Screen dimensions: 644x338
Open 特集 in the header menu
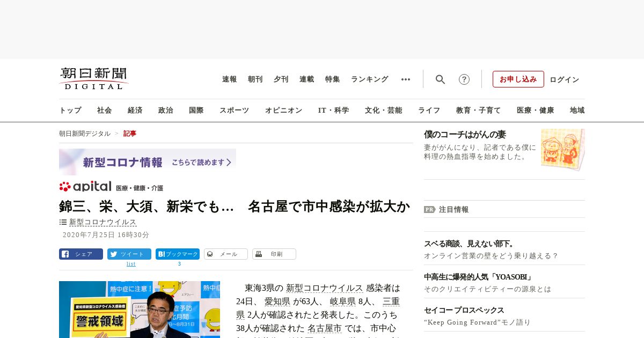[x=332, y=79]
